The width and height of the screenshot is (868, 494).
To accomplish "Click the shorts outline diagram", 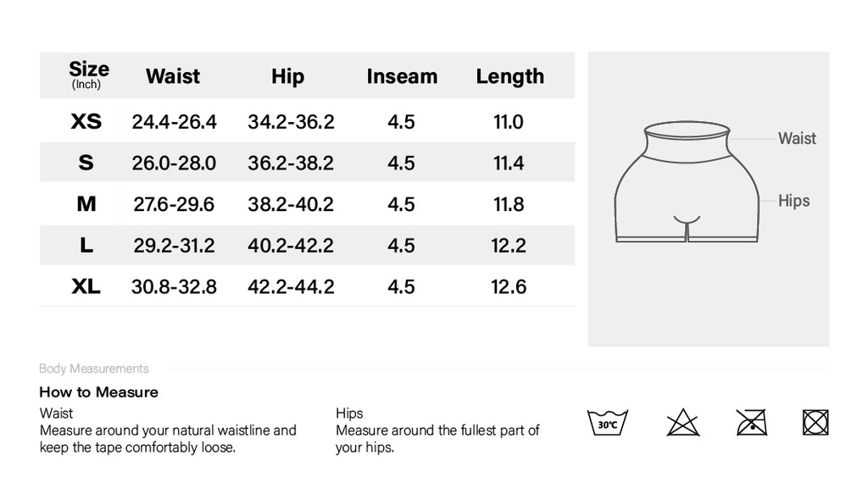I will [x=687, y=183].
